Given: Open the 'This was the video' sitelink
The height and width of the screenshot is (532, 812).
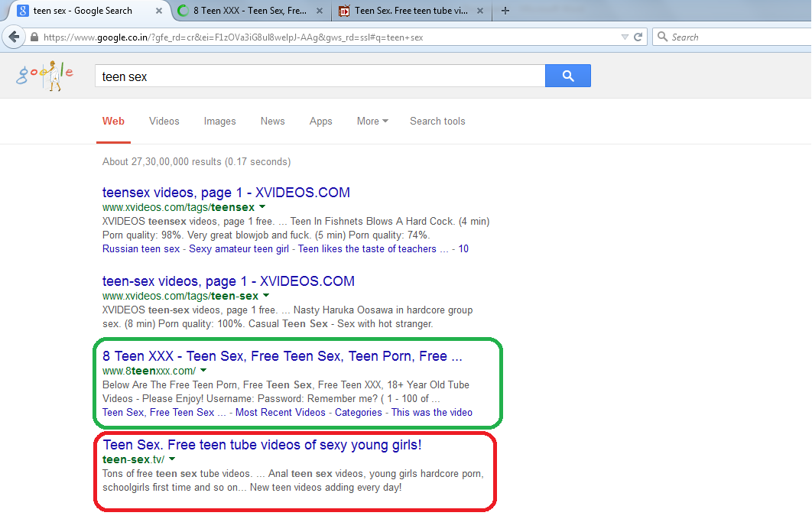Looking at the screenshot, I should pyautogui.click(x=432, y=413).
